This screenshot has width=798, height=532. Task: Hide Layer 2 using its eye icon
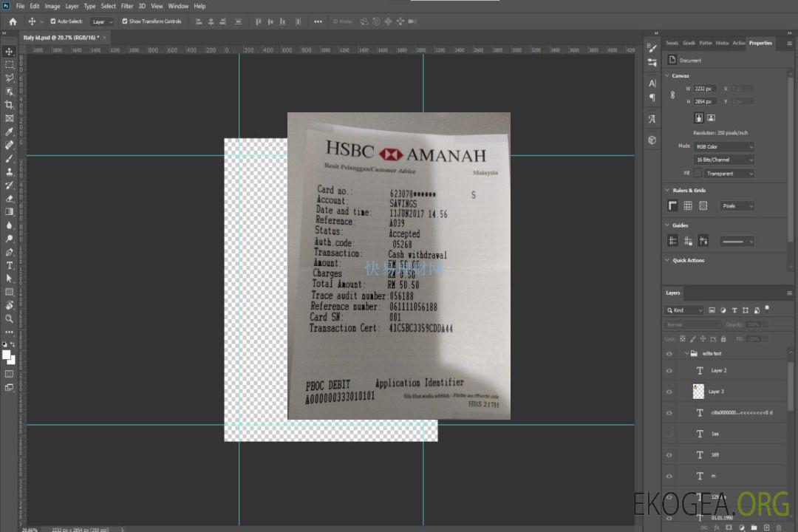tap(669, 371)
